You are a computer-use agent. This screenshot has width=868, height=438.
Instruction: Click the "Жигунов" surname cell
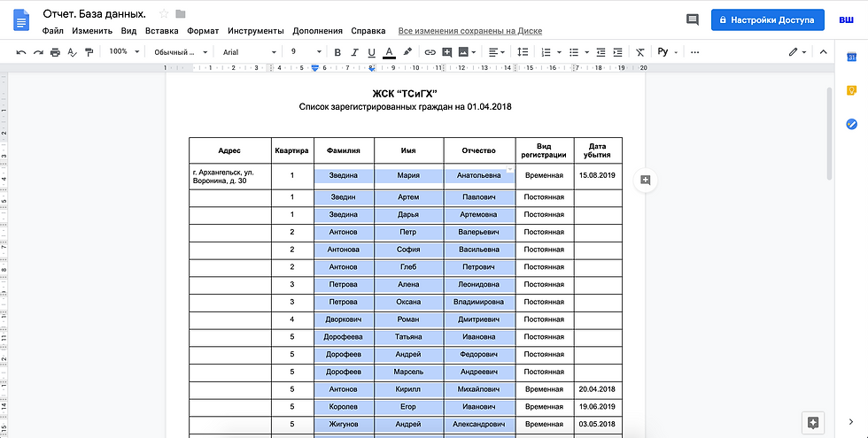(344, 425)
